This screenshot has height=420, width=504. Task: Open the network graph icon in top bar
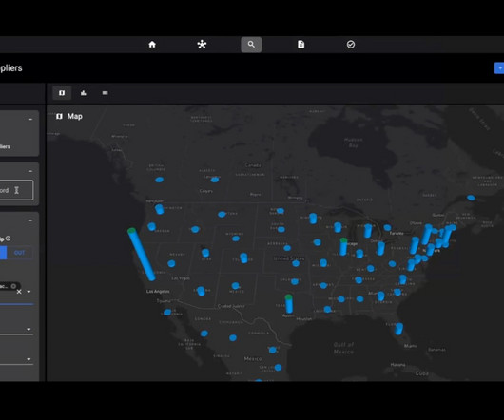202,45
